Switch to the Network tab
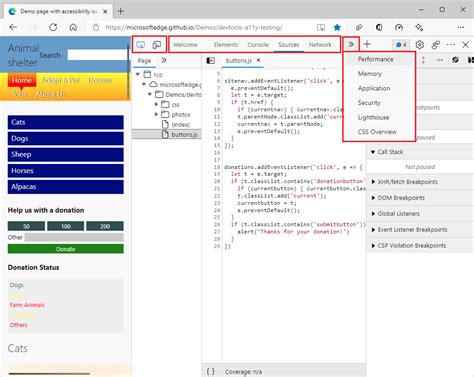Viewport: 474px width, 377px height. point(320,45)
